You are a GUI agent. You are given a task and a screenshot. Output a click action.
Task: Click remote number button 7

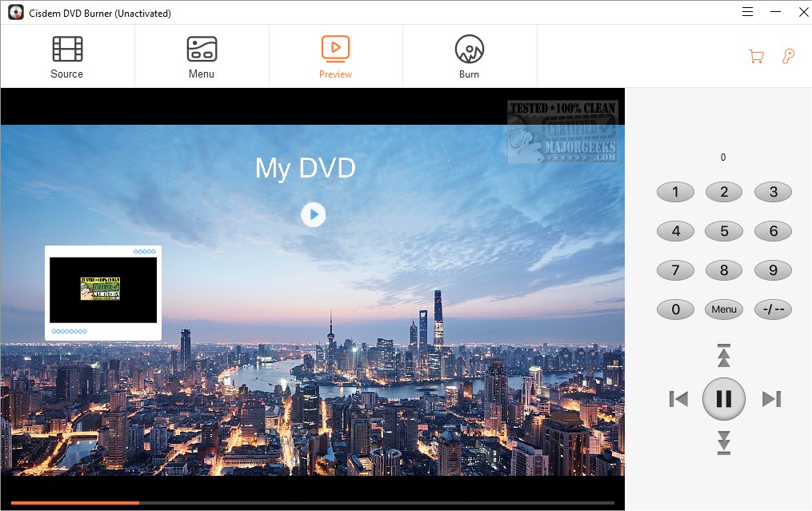tap(675, 270)
